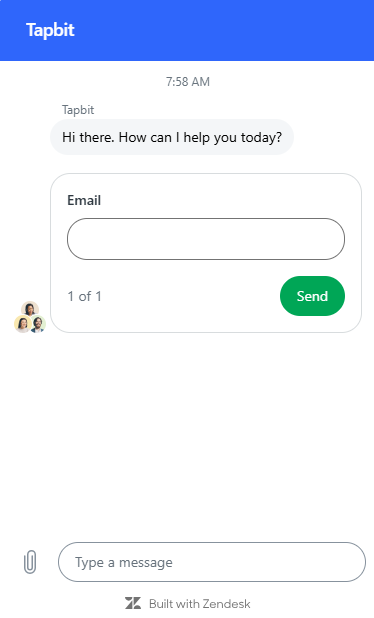Click the greeting message bubble
The height and width of the screenshot is (618, 374).
pyautogui.click(x=172, y=137)
